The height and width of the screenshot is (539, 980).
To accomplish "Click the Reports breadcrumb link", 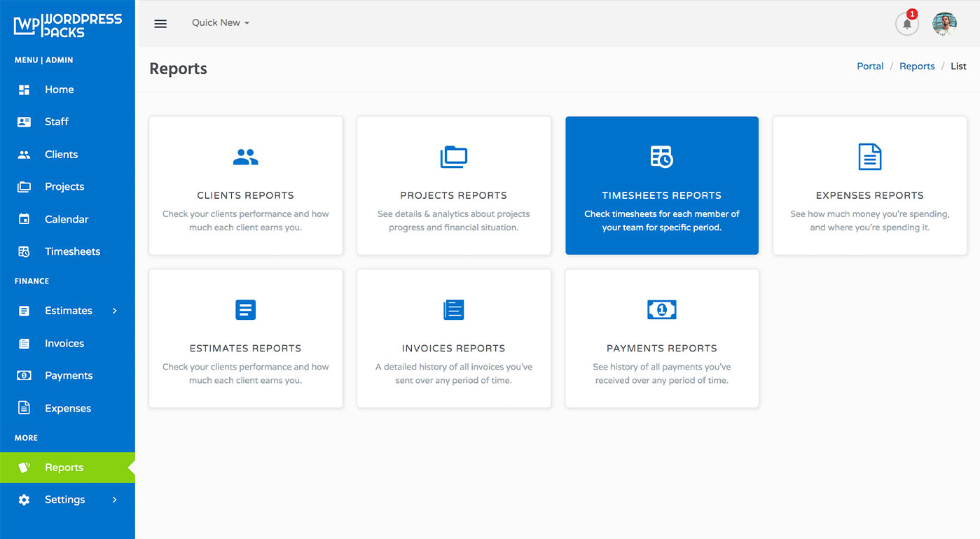I will pyautogui.click(x=917, y=66).
